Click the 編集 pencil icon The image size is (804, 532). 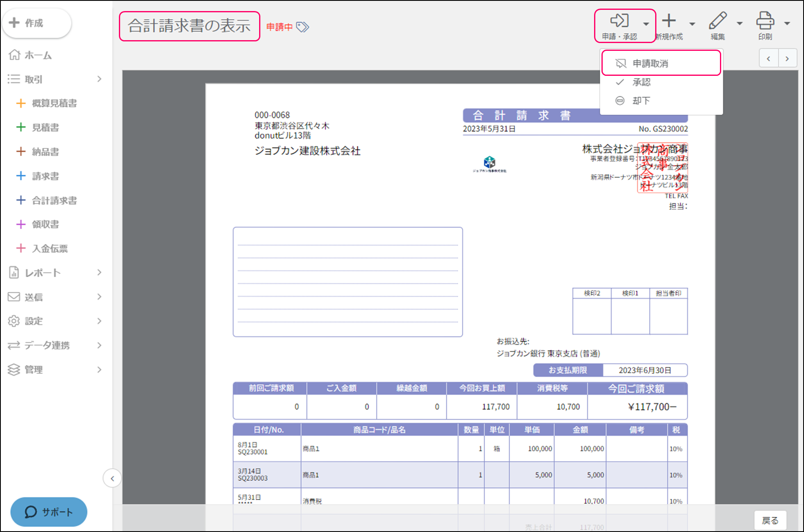coord(717,20)
